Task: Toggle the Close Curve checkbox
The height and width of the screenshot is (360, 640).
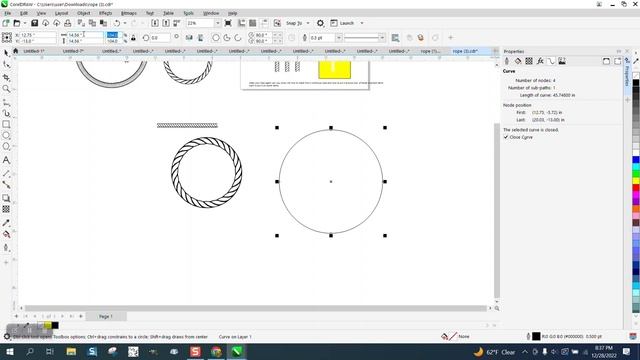Action: pos(506,137)
